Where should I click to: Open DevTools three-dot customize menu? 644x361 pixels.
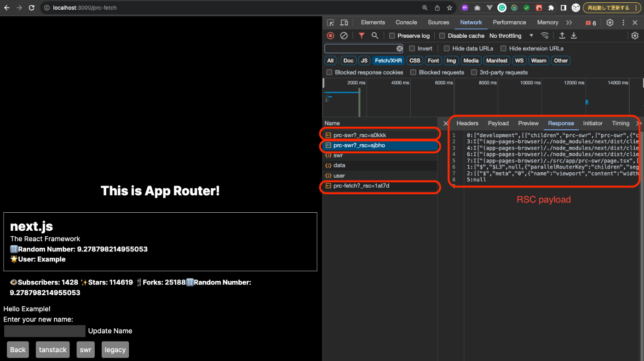pos(623,23)
